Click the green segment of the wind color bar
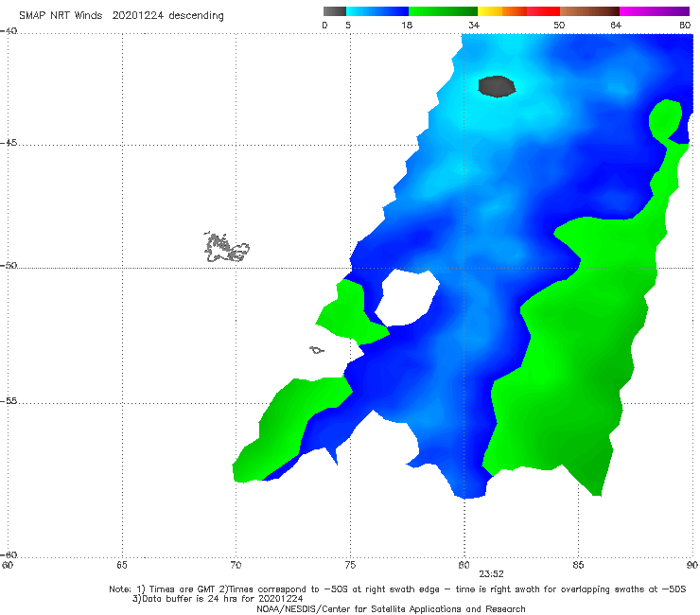700x615 pixels. 443,11
